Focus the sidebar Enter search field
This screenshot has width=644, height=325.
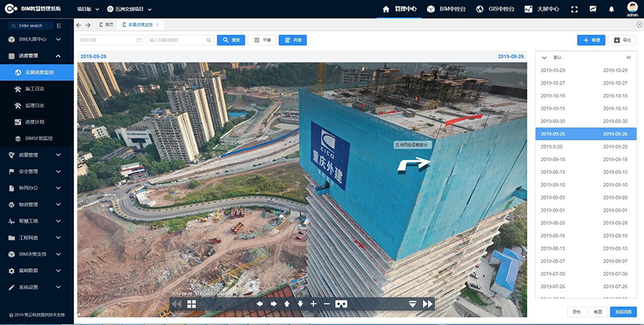click(x=31, y=26)
